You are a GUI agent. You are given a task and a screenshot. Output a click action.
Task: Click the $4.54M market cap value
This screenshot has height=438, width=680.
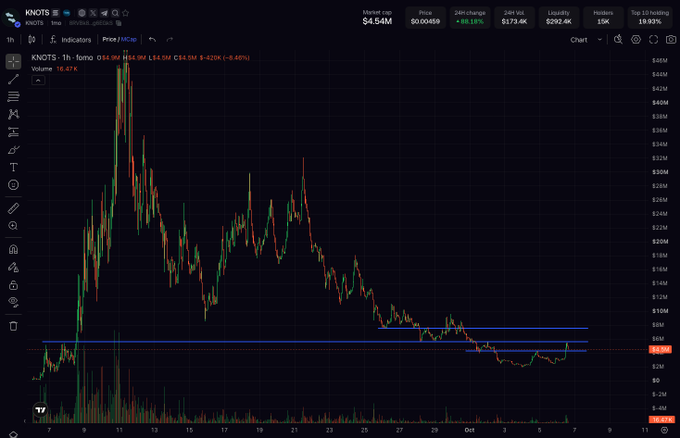(377, 21)
